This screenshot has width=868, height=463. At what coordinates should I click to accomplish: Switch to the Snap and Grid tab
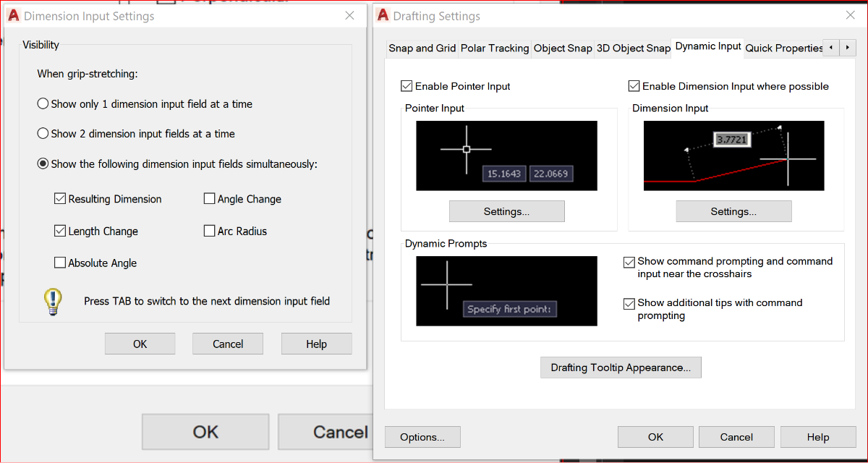[422, 48]
